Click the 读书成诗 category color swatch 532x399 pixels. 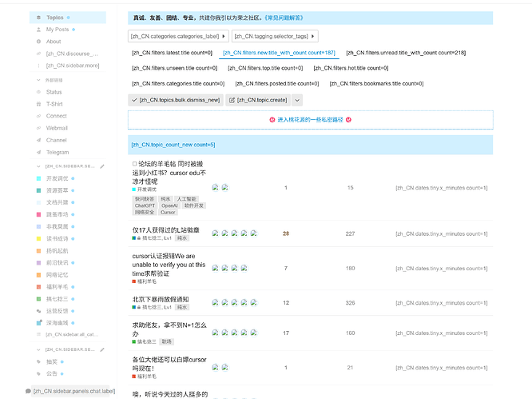click(x=38, y=239)
